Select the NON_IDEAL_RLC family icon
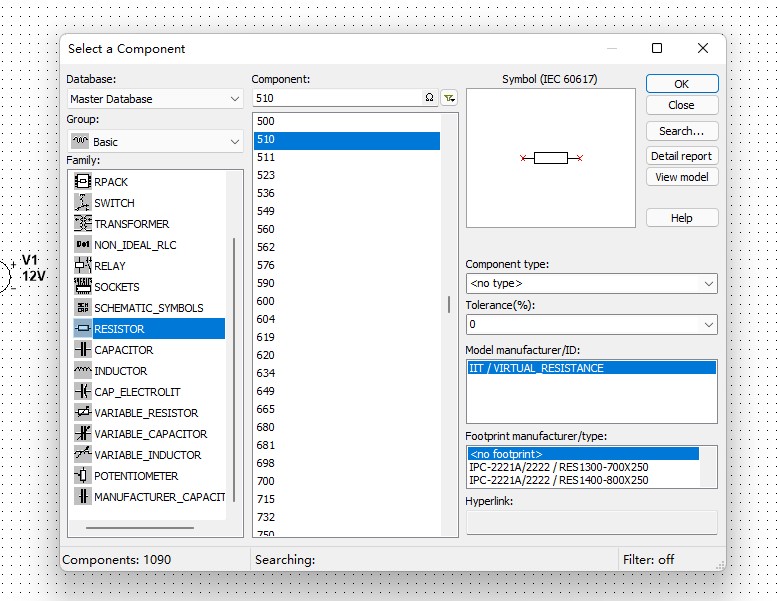This screenshot has width=777, height=601. pos(82,244)
